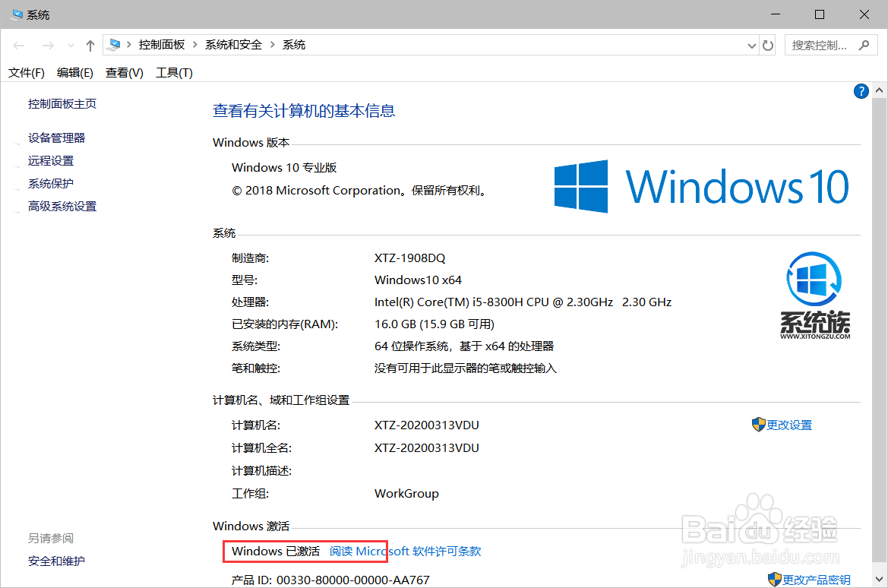This screenshot has height=588, width=888.
Task: Click the 系统族 OEM logo
Action: pos(815,296)
